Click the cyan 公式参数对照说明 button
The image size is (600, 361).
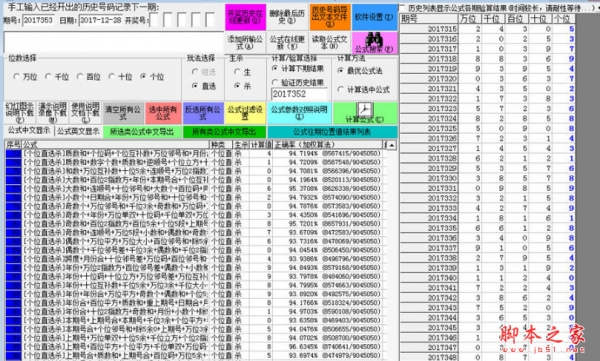pos(299,113)
